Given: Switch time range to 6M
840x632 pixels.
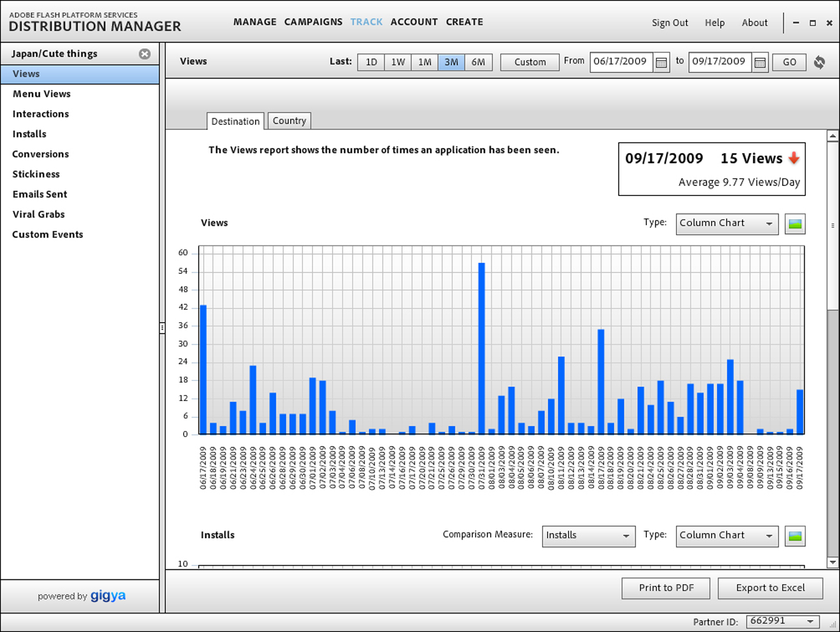Looking at the screenshot, I should pos(478,62).
